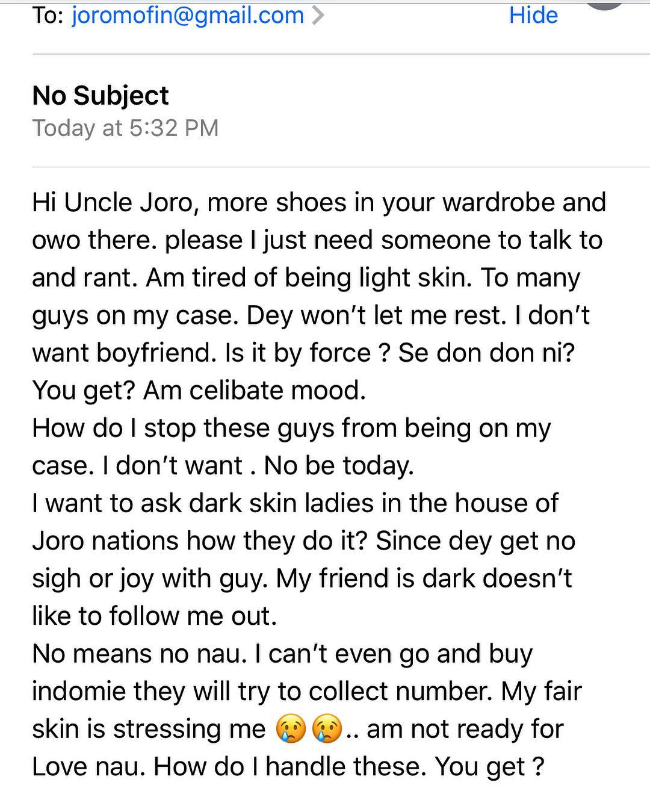Viewport: 650px width, 812px height.
Task: Tap the second crying emoji
Action: tap(327, 730)
